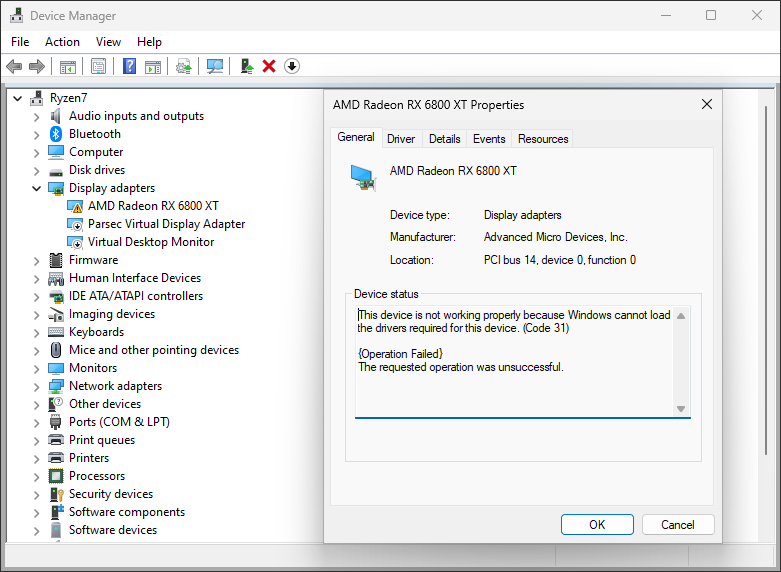This screenshot has width=781, height=572.
Task: Click the Device status scrollbar down arrow
Action: pos(681,408)
